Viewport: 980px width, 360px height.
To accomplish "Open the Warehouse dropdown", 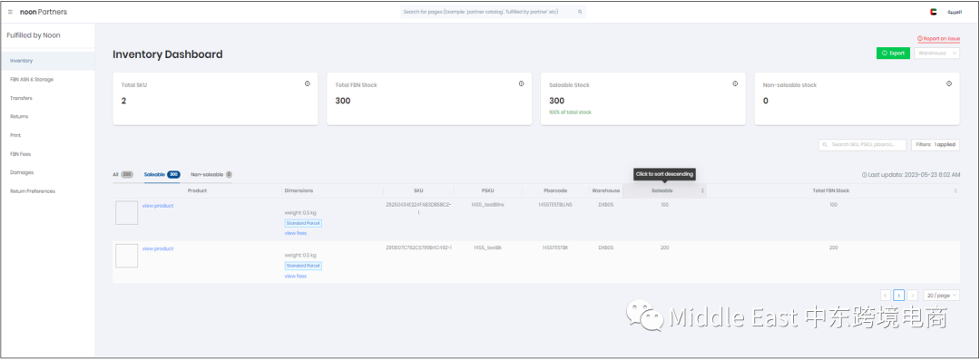I will pos(936,54).
